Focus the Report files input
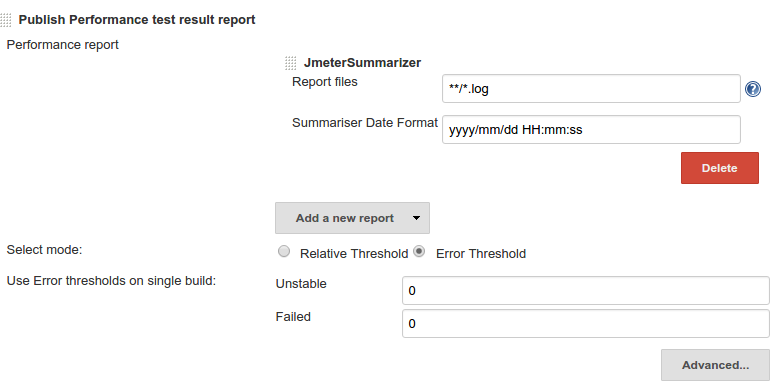Image resolution: width=777 pixels, height=387 pixels. pos(591,89)
